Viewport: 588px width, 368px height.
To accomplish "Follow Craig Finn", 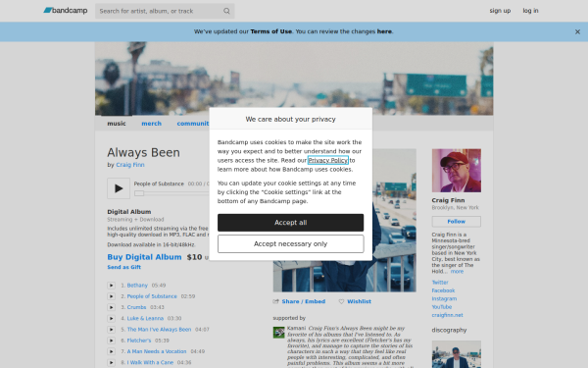I will 456,222.
